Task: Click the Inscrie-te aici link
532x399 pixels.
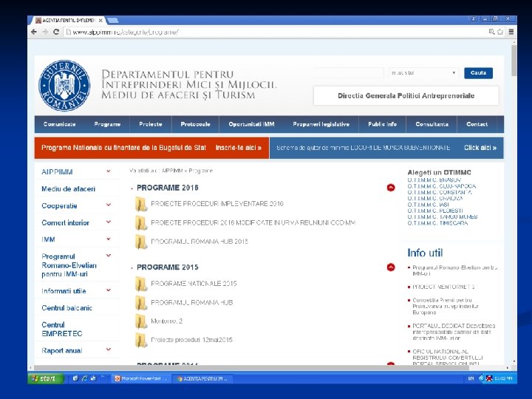Action: pyautogui.click(x=239, y=148)
